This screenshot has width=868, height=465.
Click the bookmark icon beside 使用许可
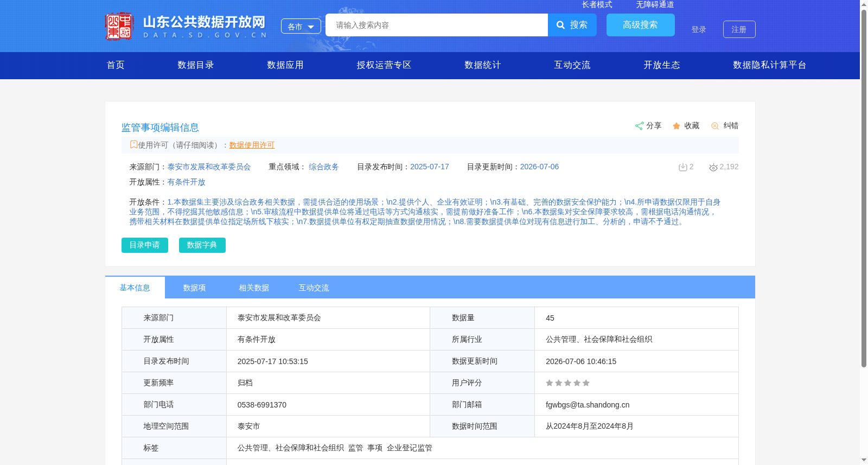(133, 145)
